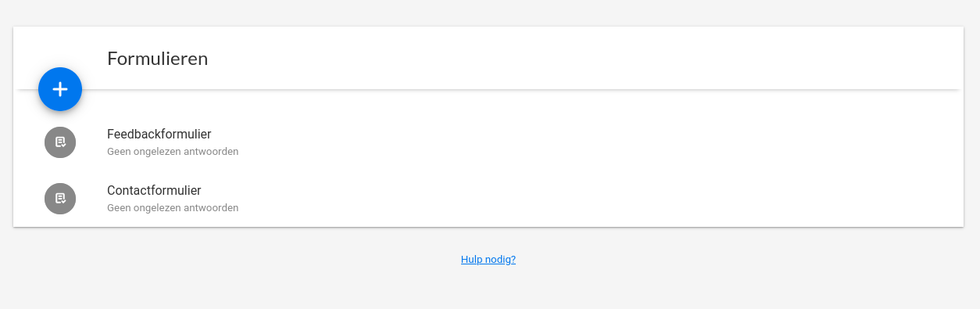Select the unread status text under Contactformulier
Screen dimensions: 980x309
pyautogui.click(x=173, y=208)
